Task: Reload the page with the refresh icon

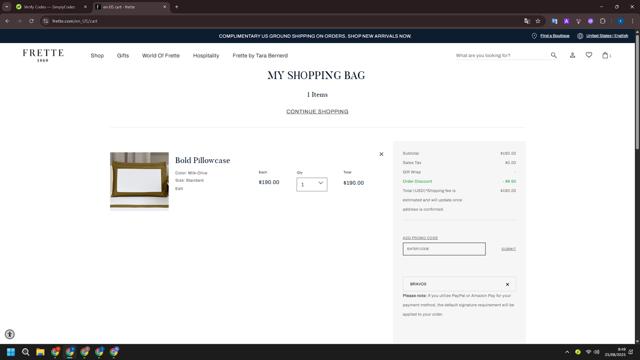Action: pos(31,21)
